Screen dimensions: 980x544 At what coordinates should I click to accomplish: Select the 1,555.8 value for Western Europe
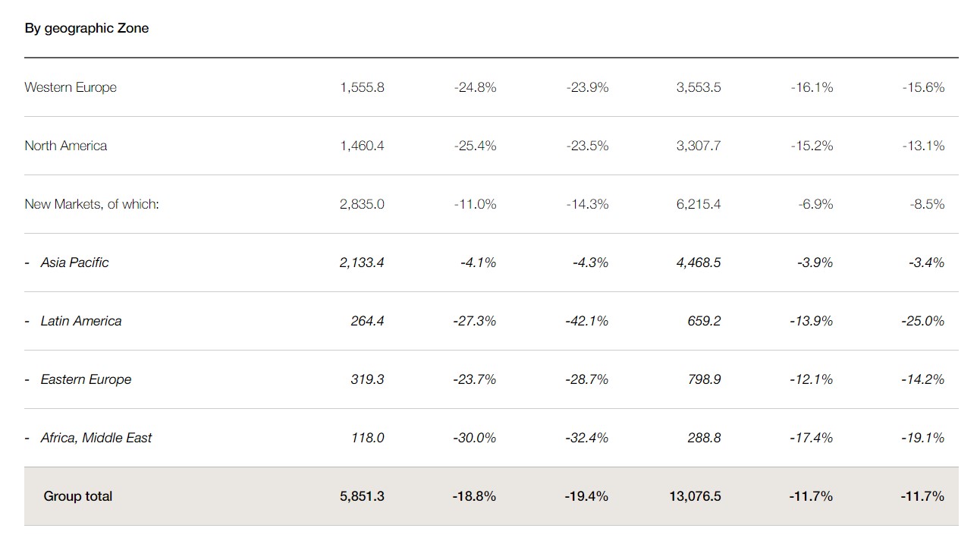pyautogui.click(x=362, y=87)
